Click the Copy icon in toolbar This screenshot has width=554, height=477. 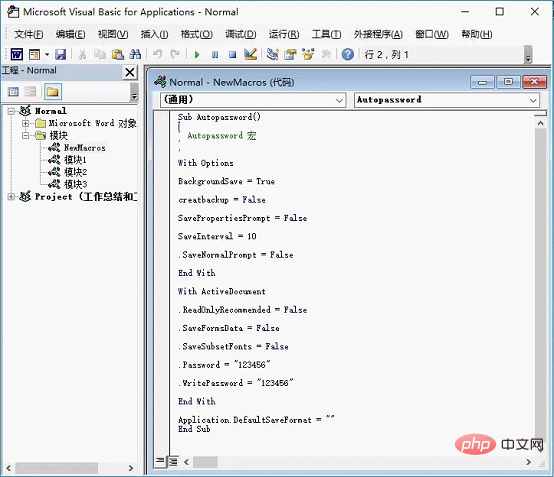click(x=100, y=54)
